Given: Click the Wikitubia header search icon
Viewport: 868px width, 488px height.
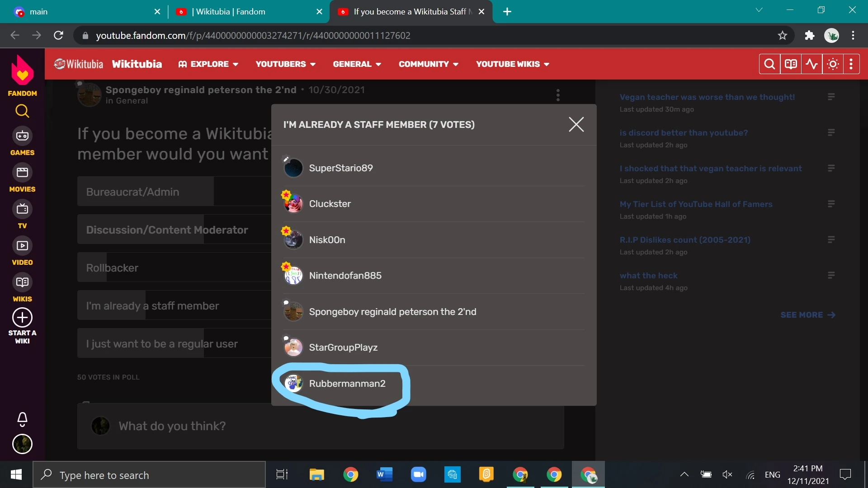Looking at the screenshot, I should coord(769,64).
